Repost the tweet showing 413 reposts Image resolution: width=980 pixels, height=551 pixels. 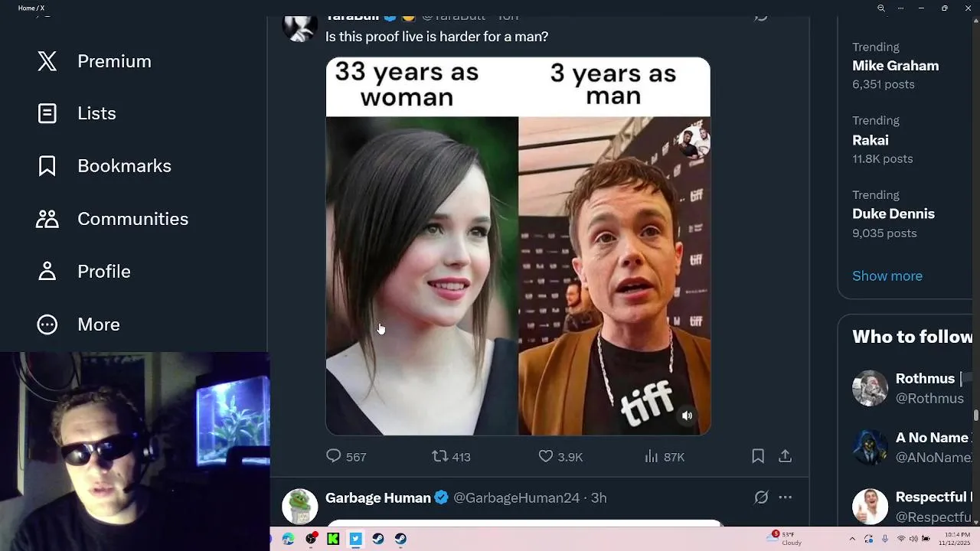[x=439, y=456]
